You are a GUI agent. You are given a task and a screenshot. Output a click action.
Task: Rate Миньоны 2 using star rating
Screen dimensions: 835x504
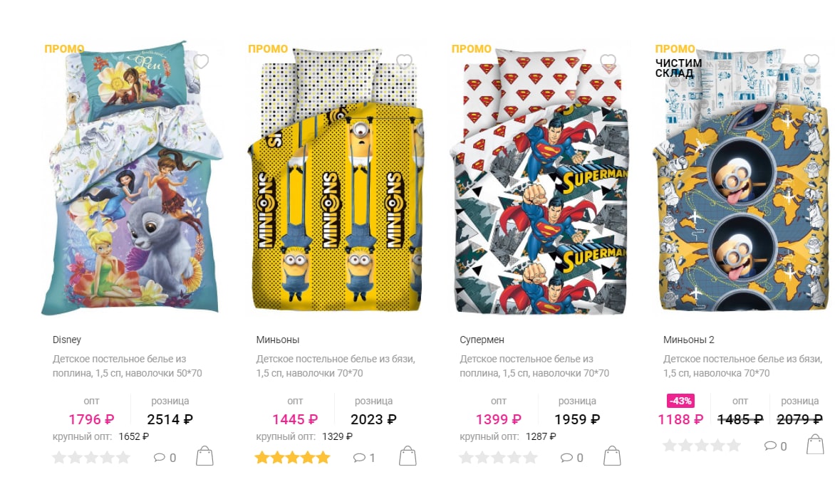pyautogui.click(x=701, y=446)
